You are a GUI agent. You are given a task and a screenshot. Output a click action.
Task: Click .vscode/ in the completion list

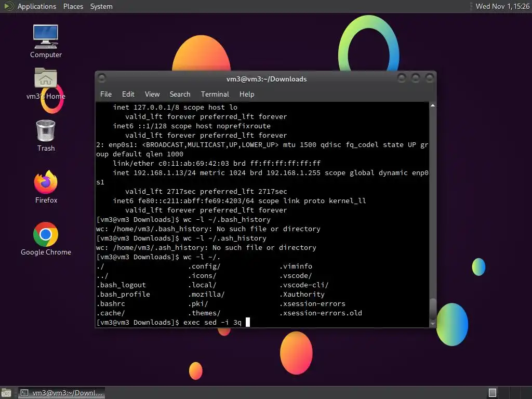point(296,275)
